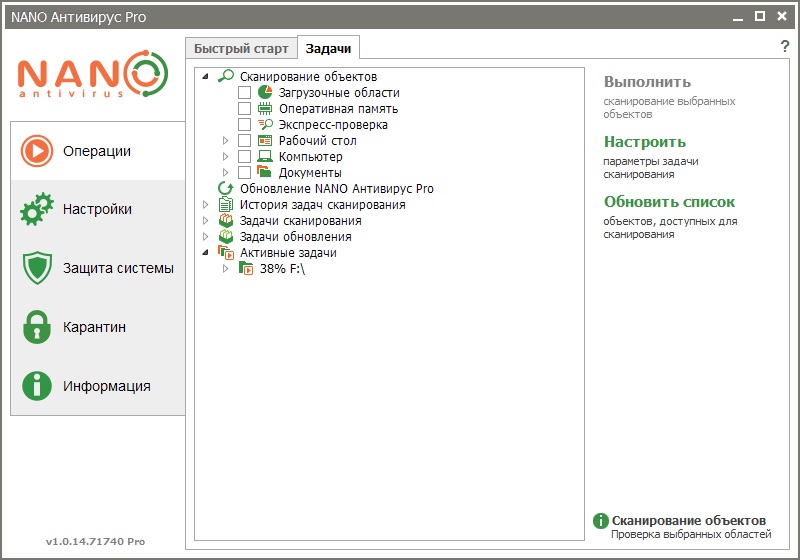Check the Компьютер checkbox

(x=244, y=157)
